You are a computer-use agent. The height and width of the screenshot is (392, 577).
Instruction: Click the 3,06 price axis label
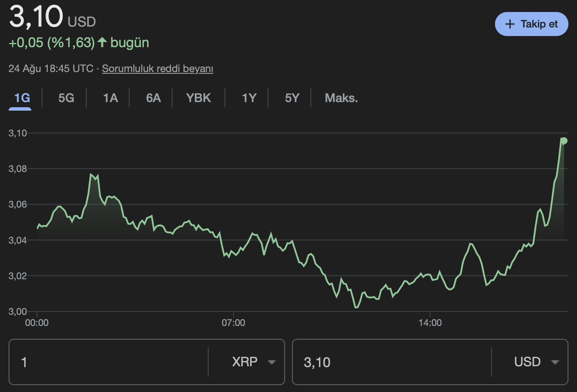pyautogui.click(x=18, y=204)
